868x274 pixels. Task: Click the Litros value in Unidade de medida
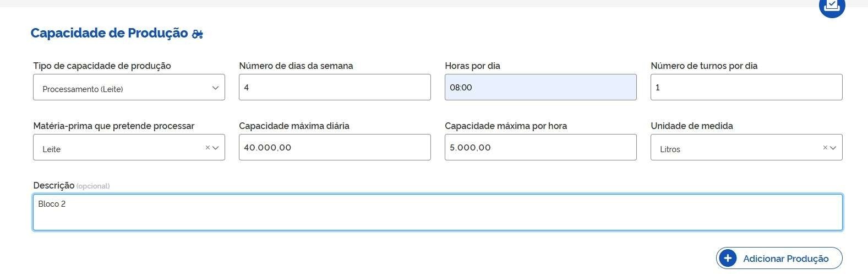tap(670, 149)
